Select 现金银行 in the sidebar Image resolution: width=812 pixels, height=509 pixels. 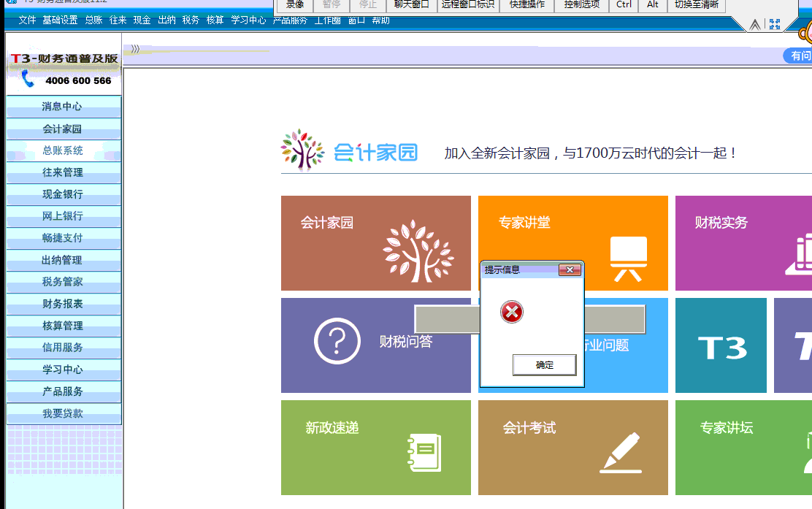[64, 194]
